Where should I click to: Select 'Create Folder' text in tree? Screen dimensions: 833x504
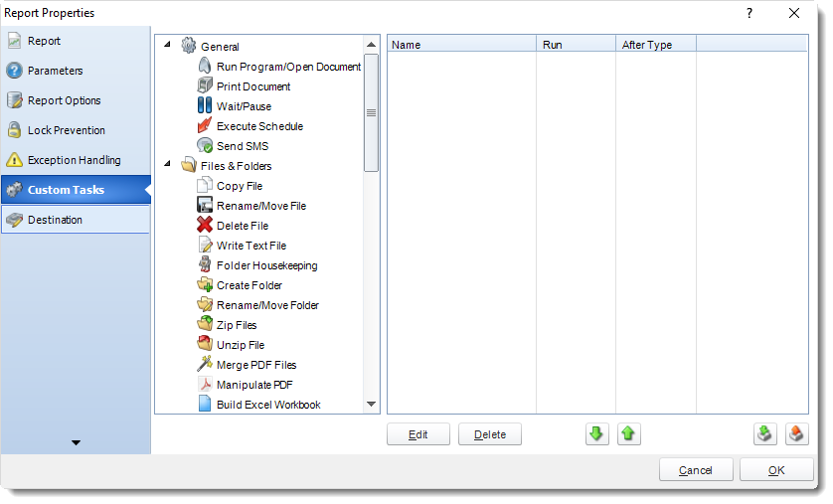pyautogui.click(x=250, y=285)
